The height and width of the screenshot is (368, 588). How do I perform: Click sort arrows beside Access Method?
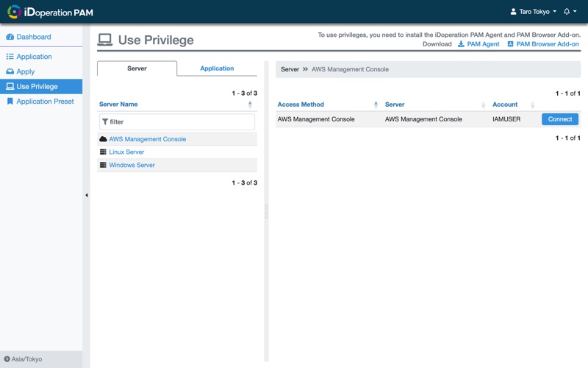tap(376, 105)
